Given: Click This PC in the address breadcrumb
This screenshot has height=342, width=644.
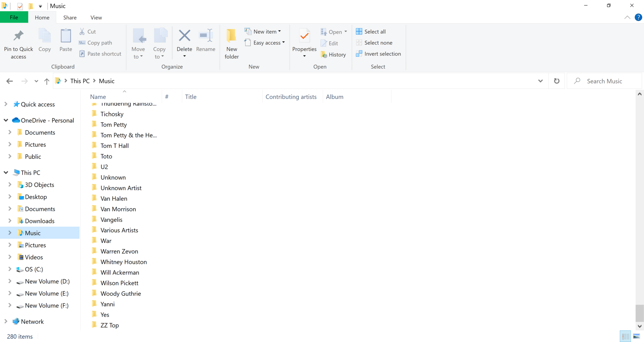Looking at the screenshot, I should click(80, 81).
